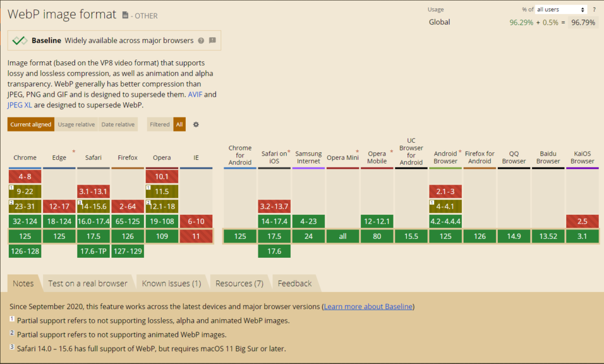The height and width of the screenshot is (364, 604).
Task: Click the Edge column header
Action: (x=60, y=158)
